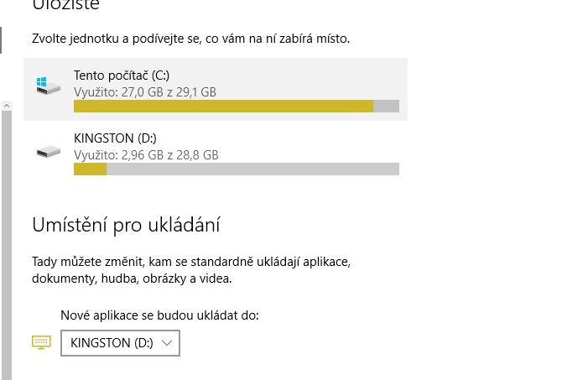Click the 'Zvolte jednotku' description text
588x380 pixels.
tap(190, 39)
